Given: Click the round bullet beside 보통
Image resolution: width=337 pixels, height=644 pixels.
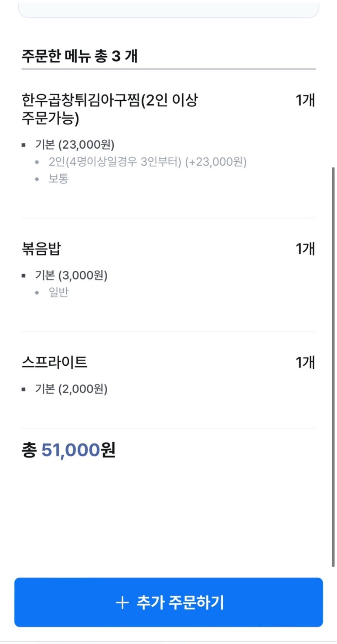Looking at the screenshot, I should [37, 179].
